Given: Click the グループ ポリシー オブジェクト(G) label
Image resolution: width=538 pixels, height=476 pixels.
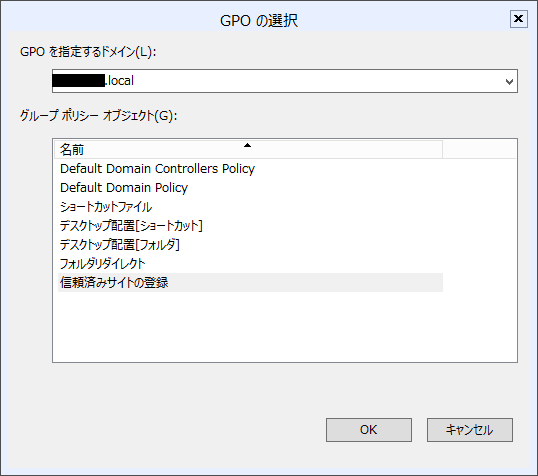Looking at the screenshot, I should [98, 116].
